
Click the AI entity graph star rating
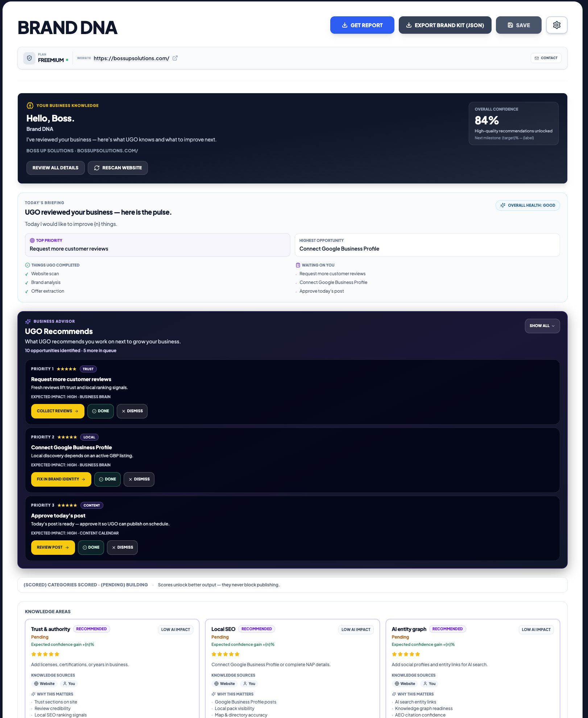406,654
